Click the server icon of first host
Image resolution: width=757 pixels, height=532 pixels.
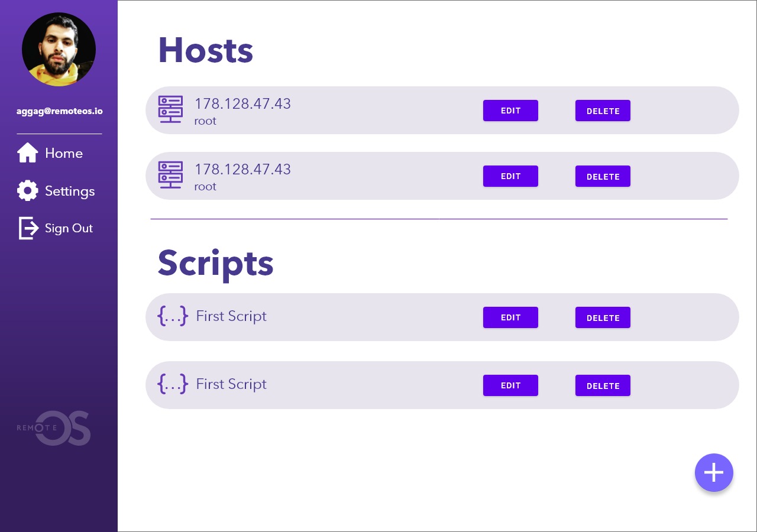(x=170, y=110)
